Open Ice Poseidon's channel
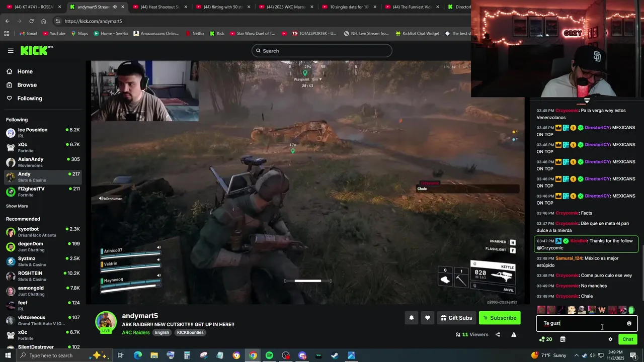This screenshot has height=362, width=644. tap(43, 133)
